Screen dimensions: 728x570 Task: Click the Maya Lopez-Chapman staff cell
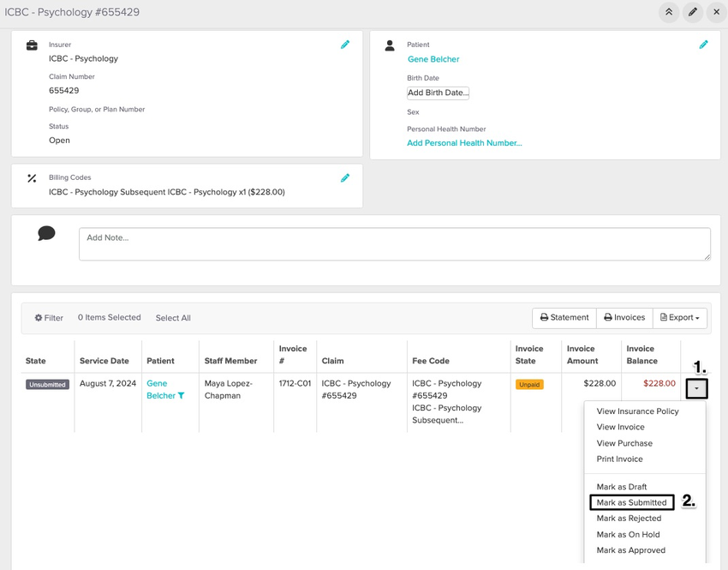[x=229, y=390]
